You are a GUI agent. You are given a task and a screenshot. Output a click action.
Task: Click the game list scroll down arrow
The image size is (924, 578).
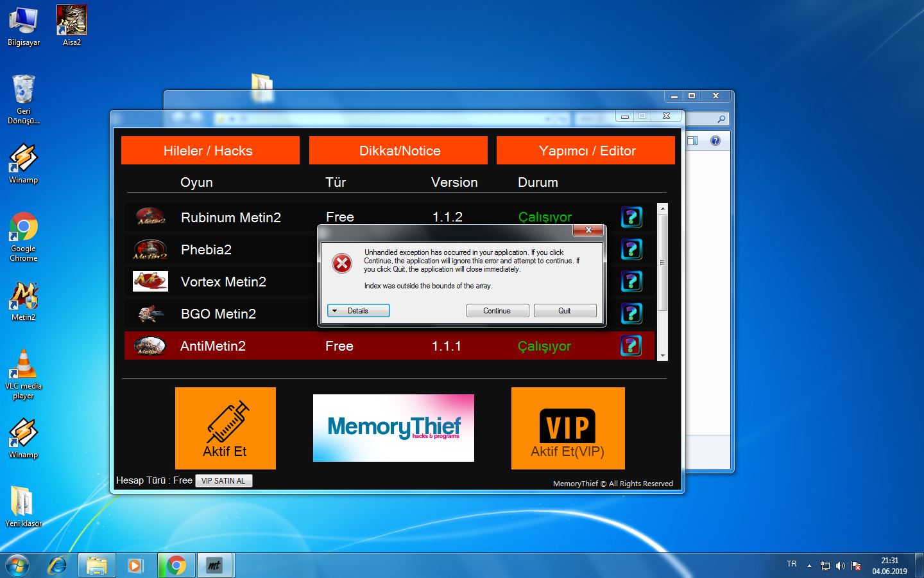(x=663, y=356)
